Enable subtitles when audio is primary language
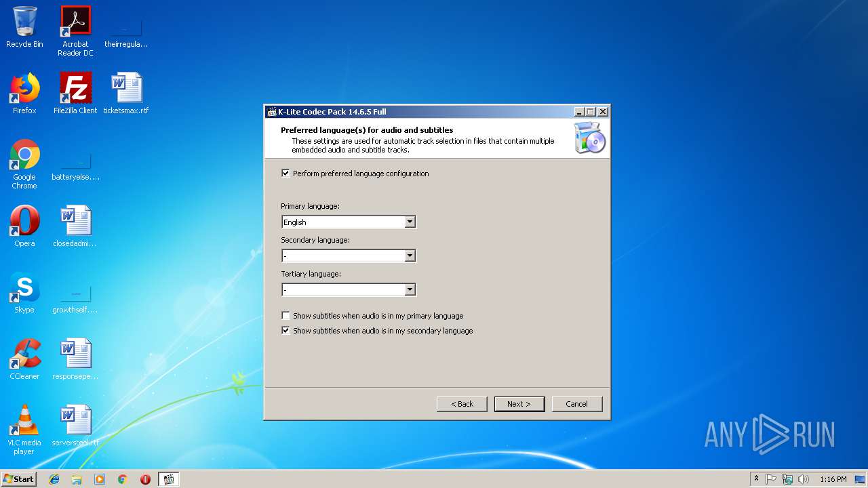The width and height of the screenshot is (868, 488). pos(285,316)
